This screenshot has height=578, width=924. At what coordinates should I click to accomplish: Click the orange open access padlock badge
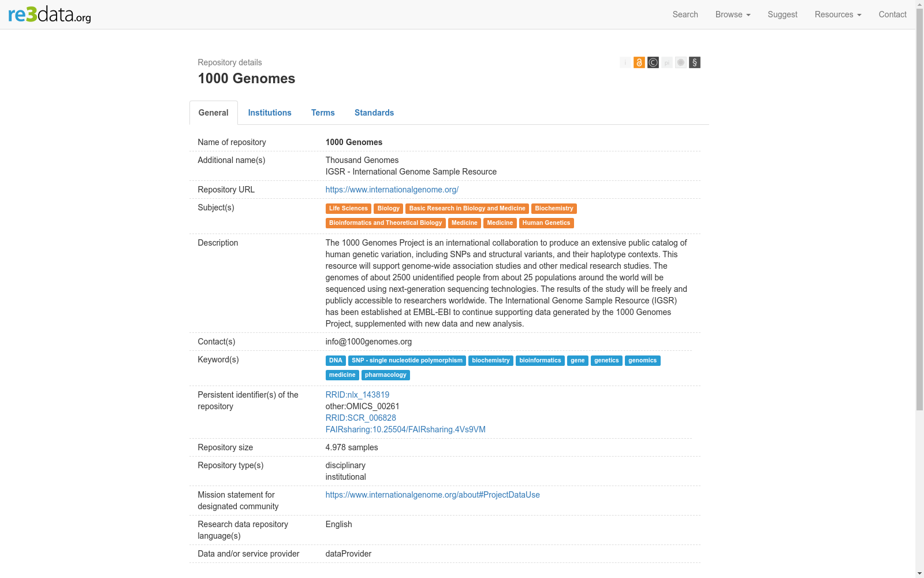[x=639, y=62]
